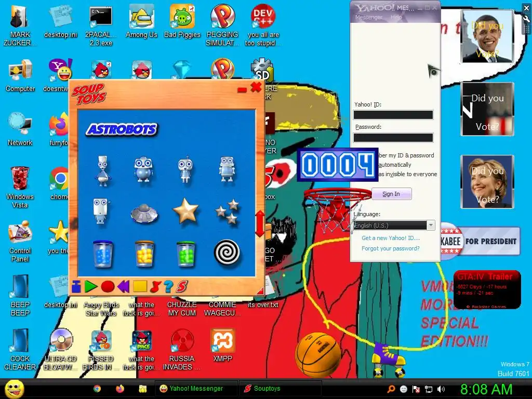Image resolution: width=532 pixels, height=399 pixels.
Task: Launch Chrome from the taskbar
Action: 97,389
